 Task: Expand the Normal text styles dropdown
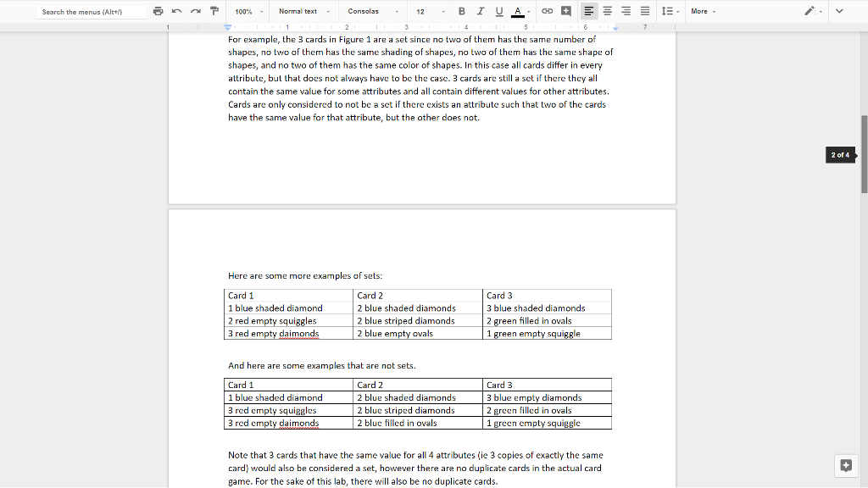[303, 11]
